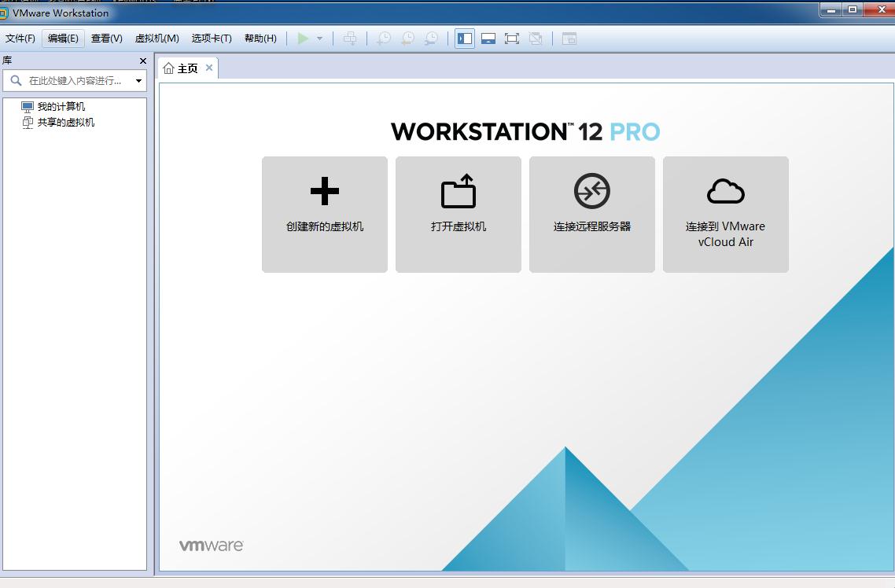Click the take snapshot icon
This screenshot has height=588, width=895.
[383, 38]
